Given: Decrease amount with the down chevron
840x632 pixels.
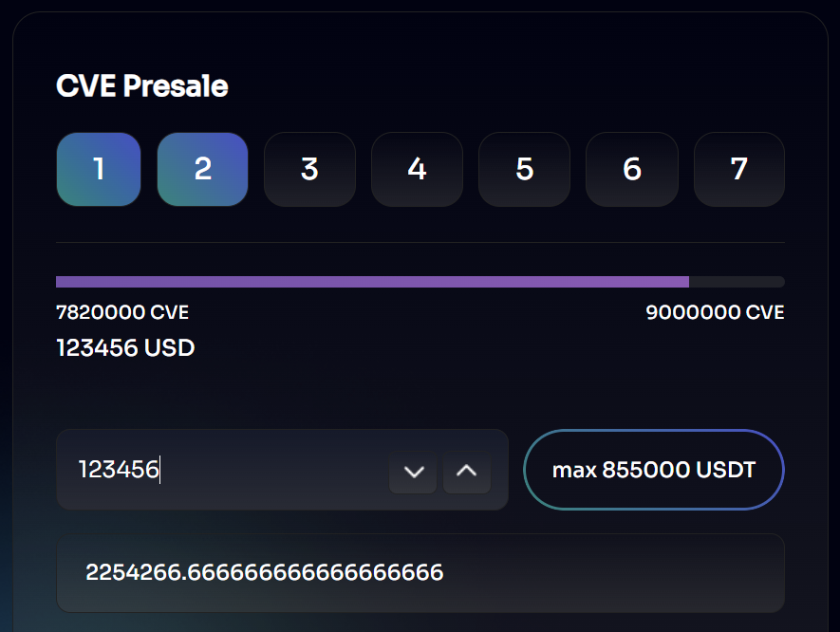Looking at the screenshot, I should 413,472.
